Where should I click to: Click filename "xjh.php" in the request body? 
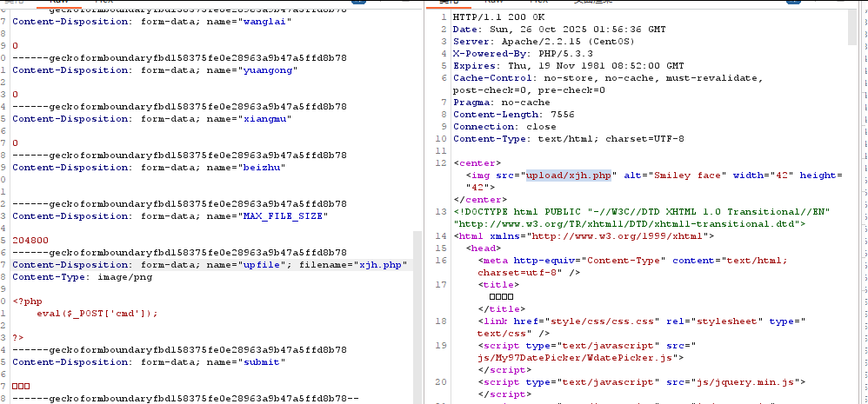point(381,265)
